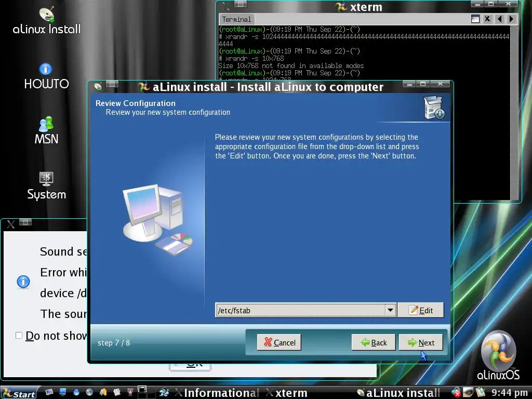The width and height of the screenshot is (532, 399).
Task: Click the Edit button
Action: (421, 310)
